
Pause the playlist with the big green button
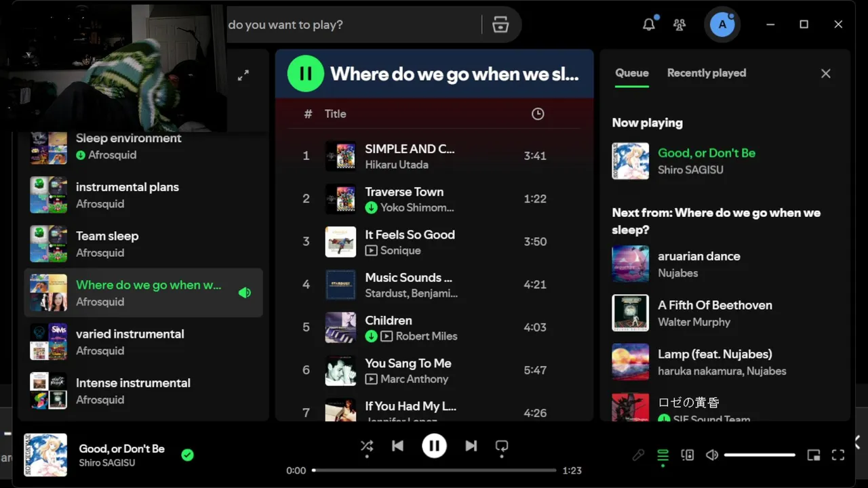(306, 73)
